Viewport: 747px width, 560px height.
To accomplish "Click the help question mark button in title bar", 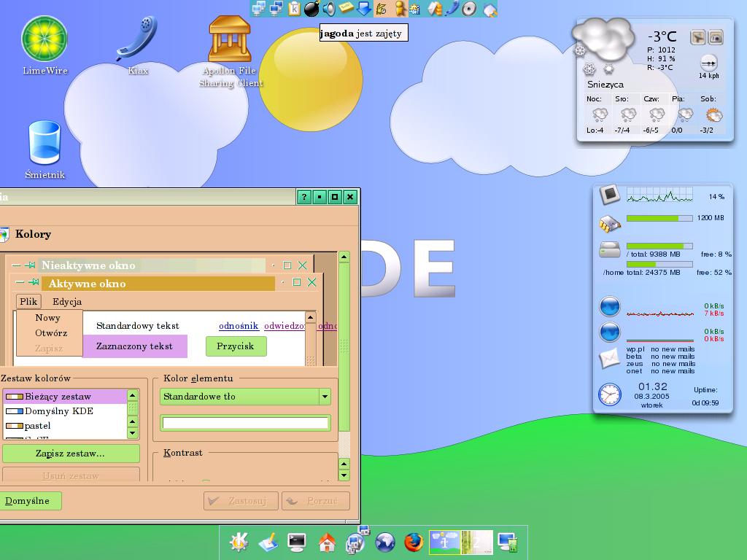I will [304, 197].
